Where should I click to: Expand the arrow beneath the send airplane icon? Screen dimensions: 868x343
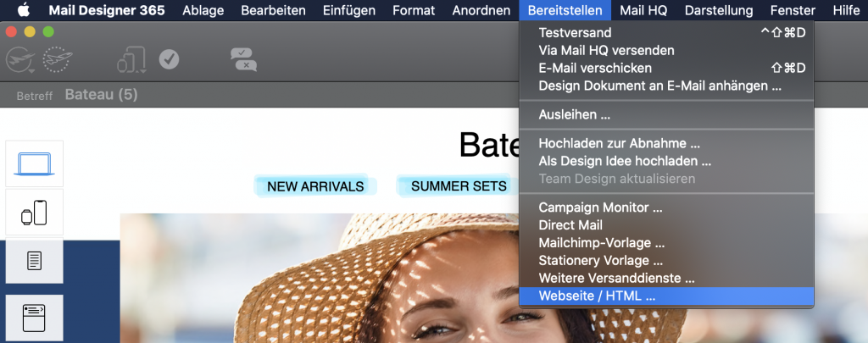point(31,71)
